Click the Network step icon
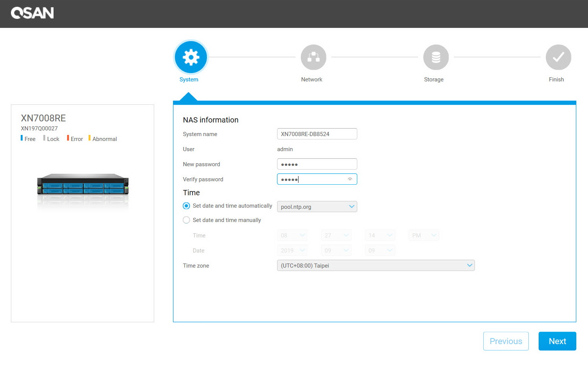This screenshot has height=372, width=588. click(x=313, y=57)
